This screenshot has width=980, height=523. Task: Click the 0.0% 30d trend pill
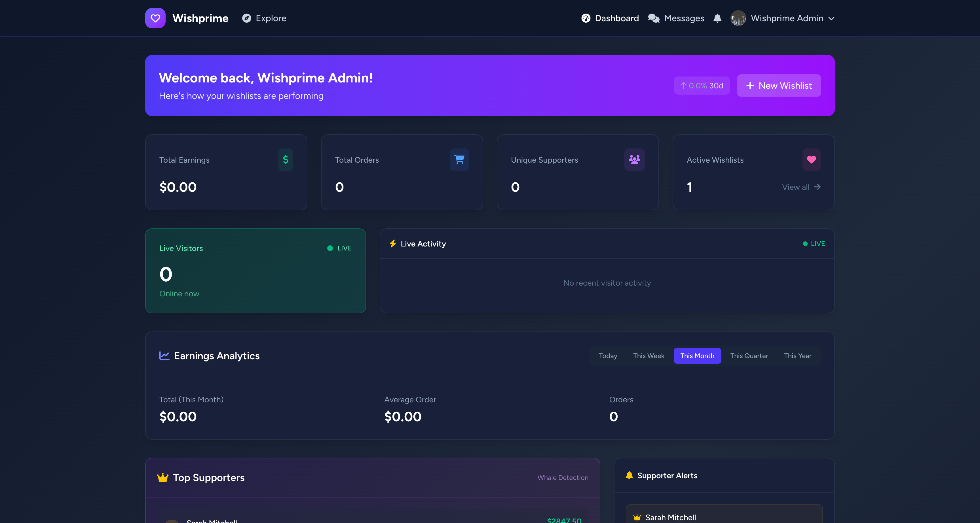(702, 86)
